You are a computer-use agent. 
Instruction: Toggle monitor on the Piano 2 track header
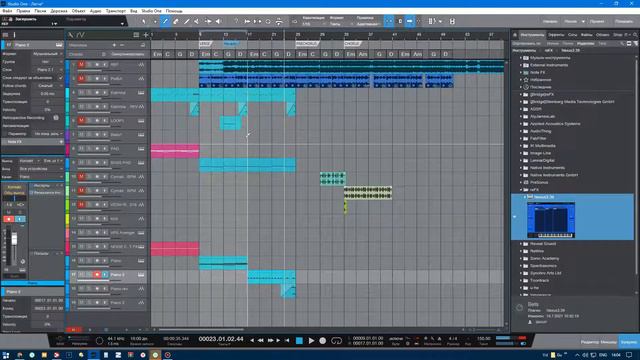104,275
